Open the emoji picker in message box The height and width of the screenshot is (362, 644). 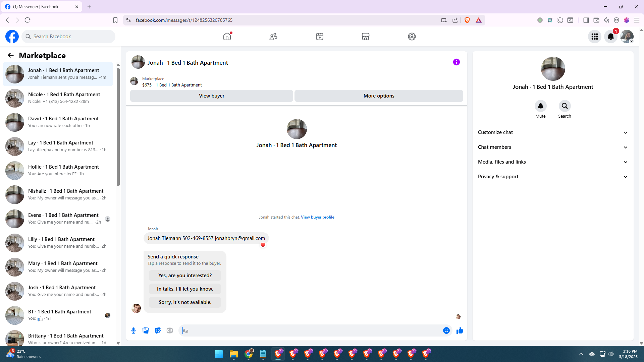pyautogui.click(x=446, y=330)
